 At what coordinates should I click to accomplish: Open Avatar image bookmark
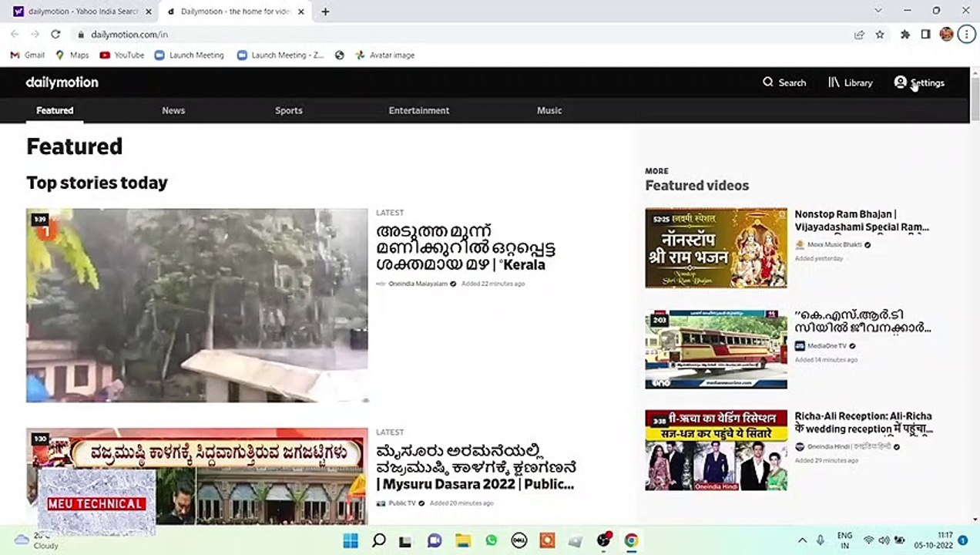pos(385,55)
